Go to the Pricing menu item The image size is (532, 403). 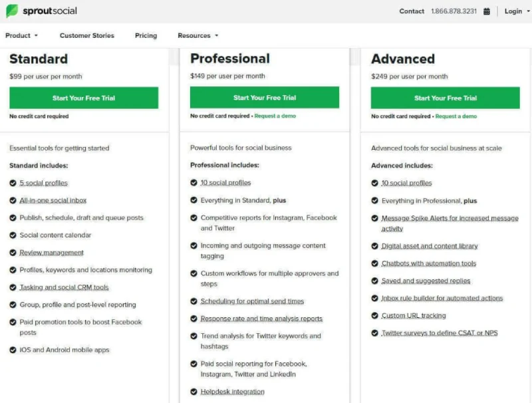(x=146, y=36)
